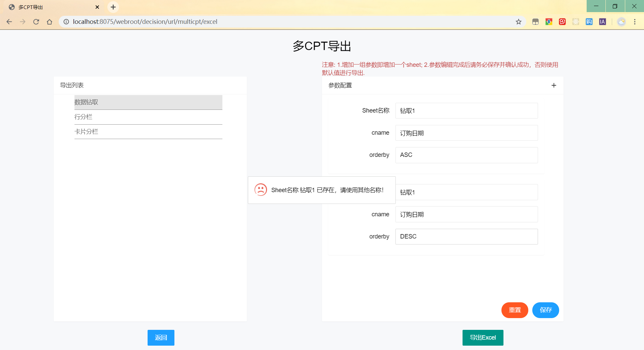Click the 重置 reset button
This screenshot has height=350, width=644.
coord(515,310)
